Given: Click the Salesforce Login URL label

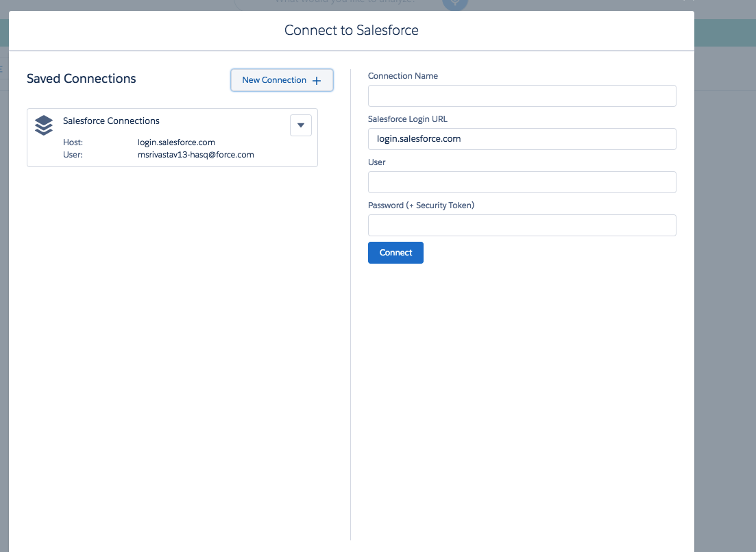Looking at the screenshot, I should 407,119.
